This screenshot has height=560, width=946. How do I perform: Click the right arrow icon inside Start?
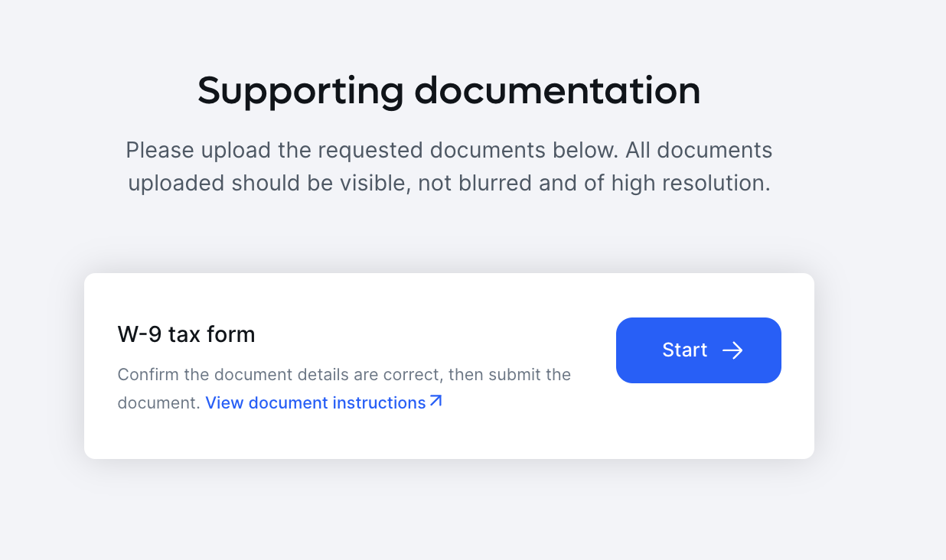[732, 350]
